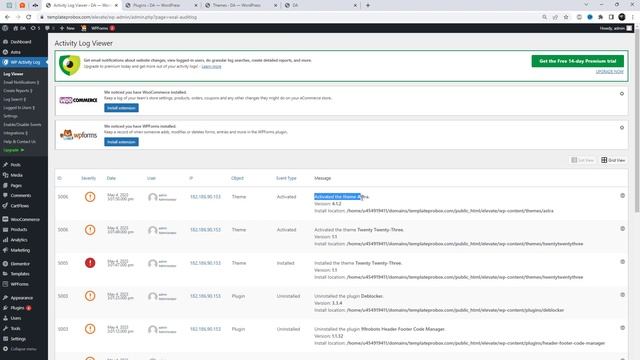This screenshot has height=360, width=640.
Task: Open Products in the sidebar
Action: [x=19, y=229]
